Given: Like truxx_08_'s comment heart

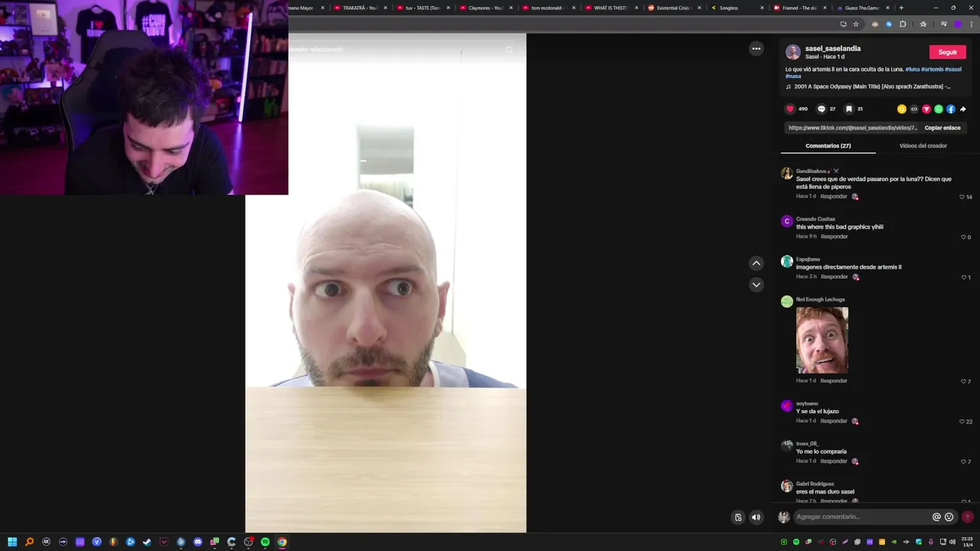Looking at the screenshot, I should pos(963,461).
